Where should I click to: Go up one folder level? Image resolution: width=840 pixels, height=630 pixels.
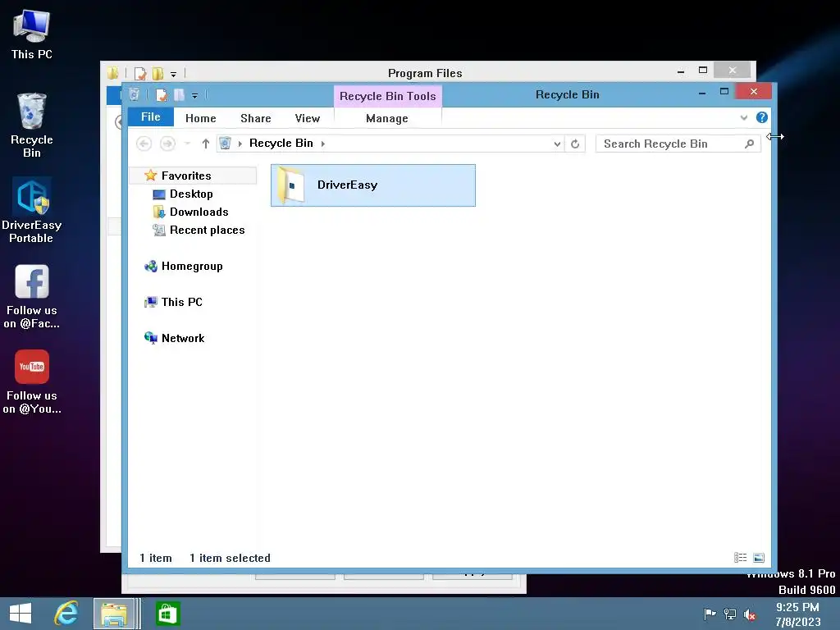click(205, 144)
